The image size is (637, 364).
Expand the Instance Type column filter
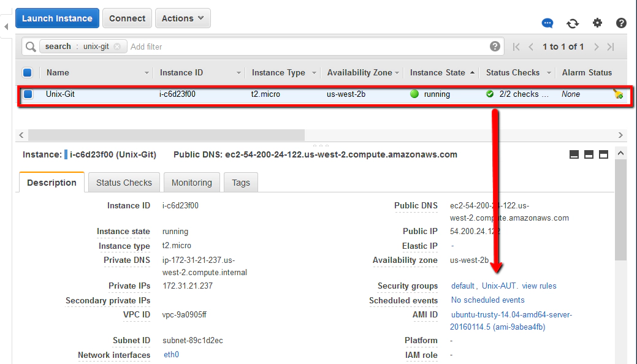[x=314, y=73]
